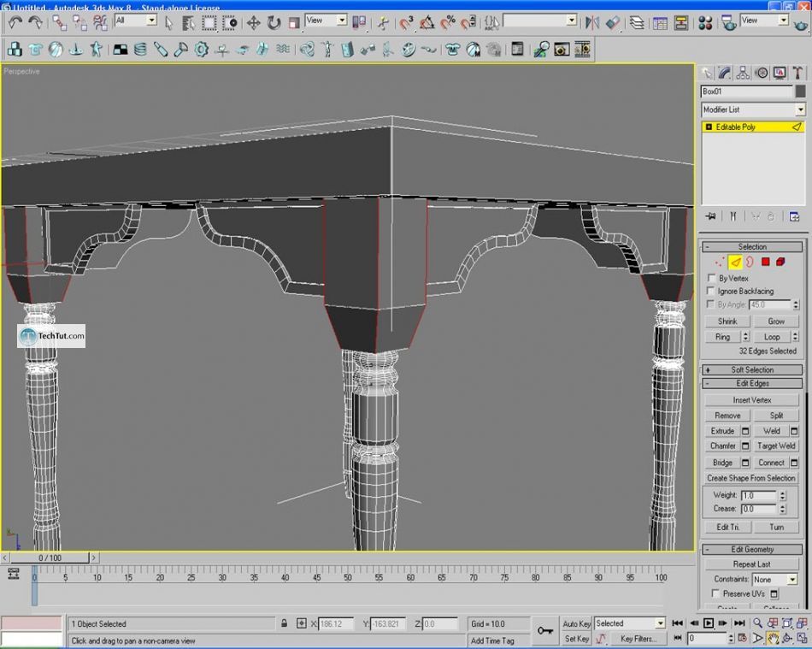The width and height of the screenshot is (812, 649).
Task: Click Create Shape From Selection
Action: click(x=751, y=478)
